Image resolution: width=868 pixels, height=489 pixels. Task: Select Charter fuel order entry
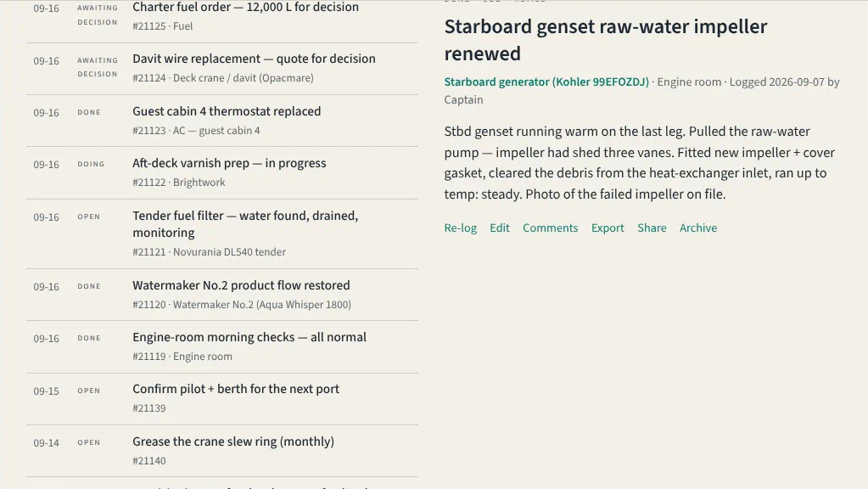222,17
